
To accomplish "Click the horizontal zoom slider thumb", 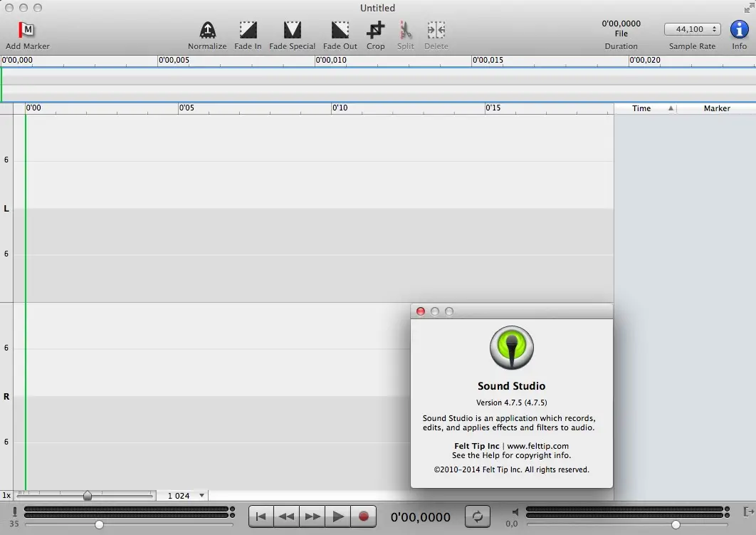I will pyautogui.click(x=88, y=495).
